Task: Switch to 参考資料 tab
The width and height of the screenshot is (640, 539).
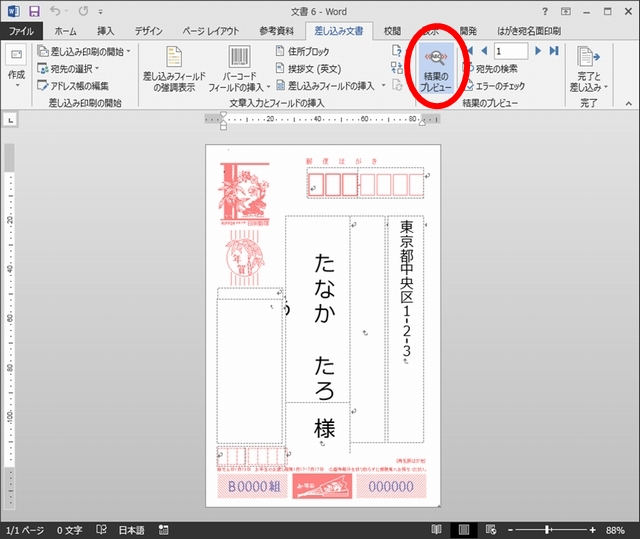Action: pos(276,31)
